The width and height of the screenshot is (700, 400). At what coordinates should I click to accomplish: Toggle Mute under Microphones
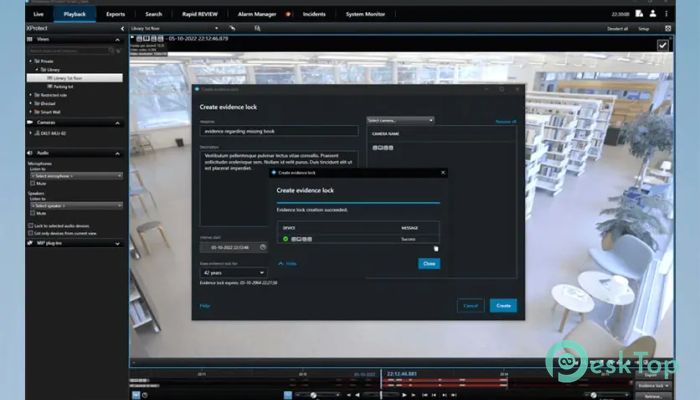tap(33, 183)
